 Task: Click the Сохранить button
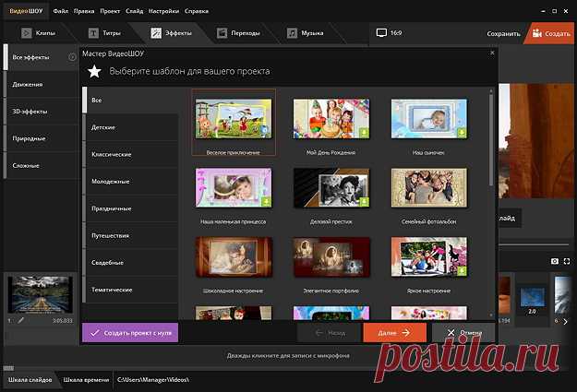pos(503,33)
